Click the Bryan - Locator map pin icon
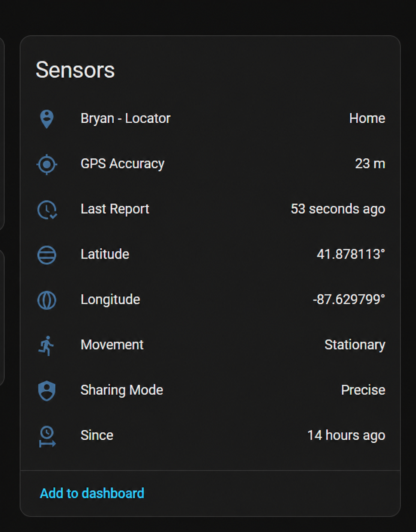This screenshot has width=416, height=532. [x=47, y=119]
